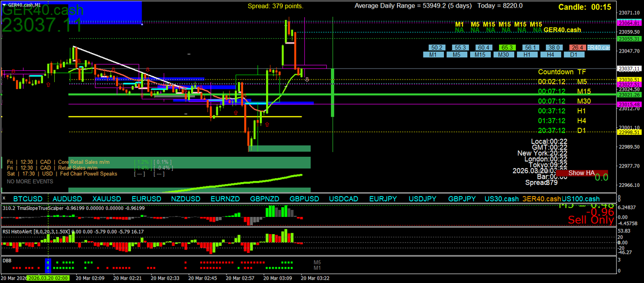Select the highlighted GER40.cash symbol button

(541, 199)
